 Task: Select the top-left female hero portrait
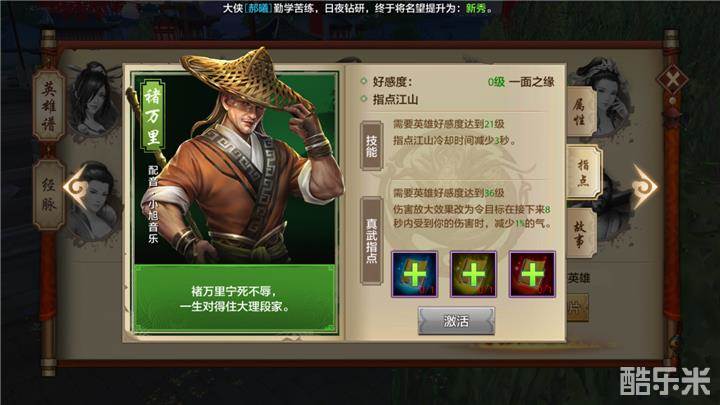click(x=94, y=99)
